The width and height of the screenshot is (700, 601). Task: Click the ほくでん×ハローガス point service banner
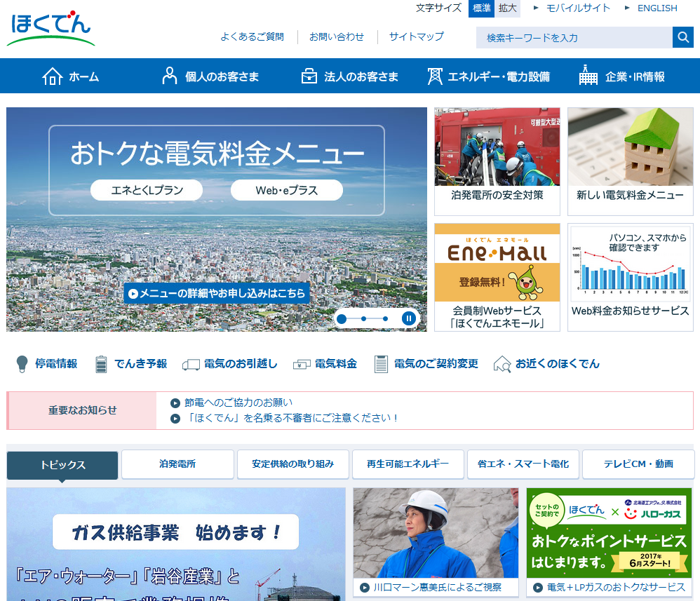coord(609,533)
